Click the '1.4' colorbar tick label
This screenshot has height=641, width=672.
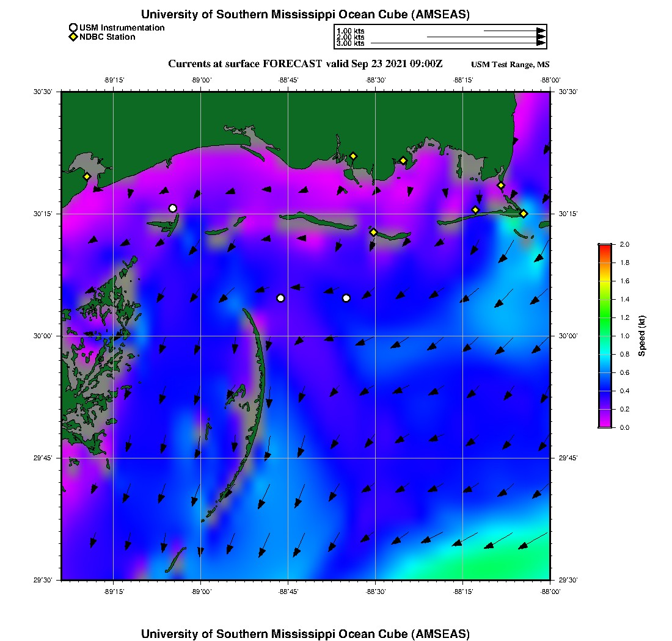pos(624,299)
